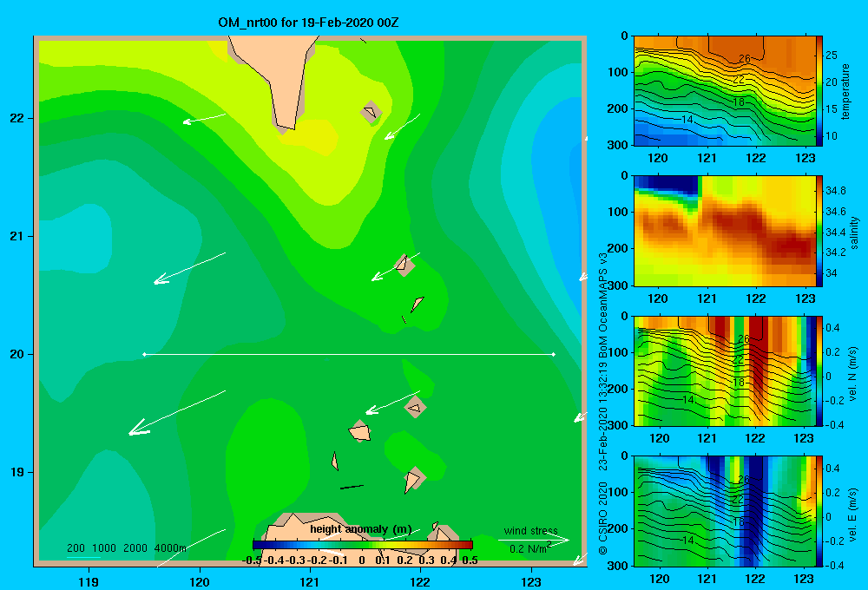
Task: Click the temperature color scale bar
Action: point(819,91)
